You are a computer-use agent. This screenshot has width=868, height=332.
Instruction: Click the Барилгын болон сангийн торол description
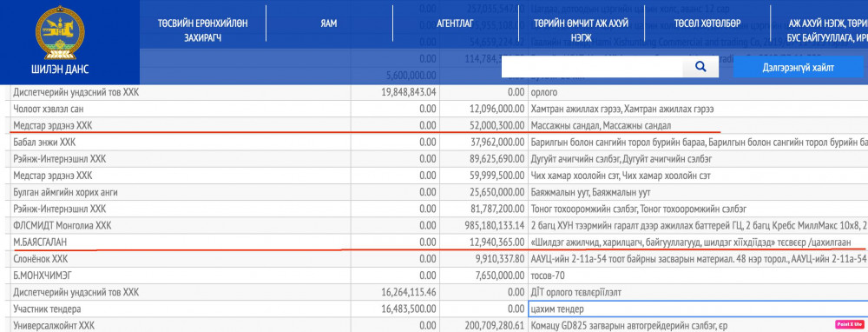pyautogui.click(x=698, y=143)
